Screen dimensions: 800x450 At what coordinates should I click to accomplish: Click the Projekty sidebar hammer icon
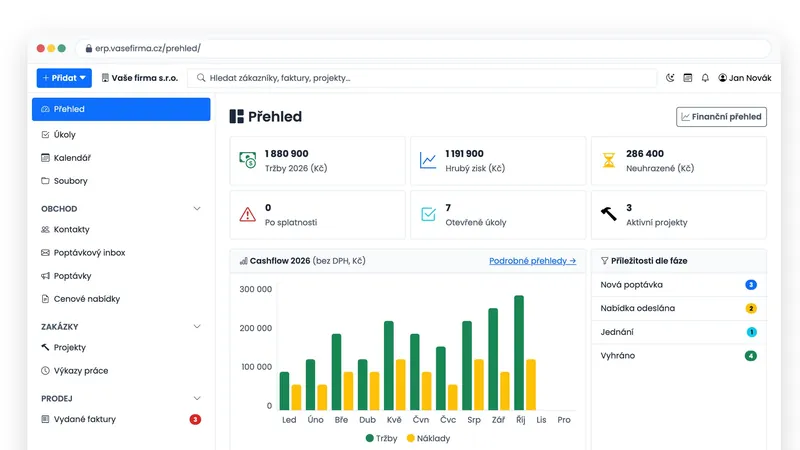pos(45,347)
